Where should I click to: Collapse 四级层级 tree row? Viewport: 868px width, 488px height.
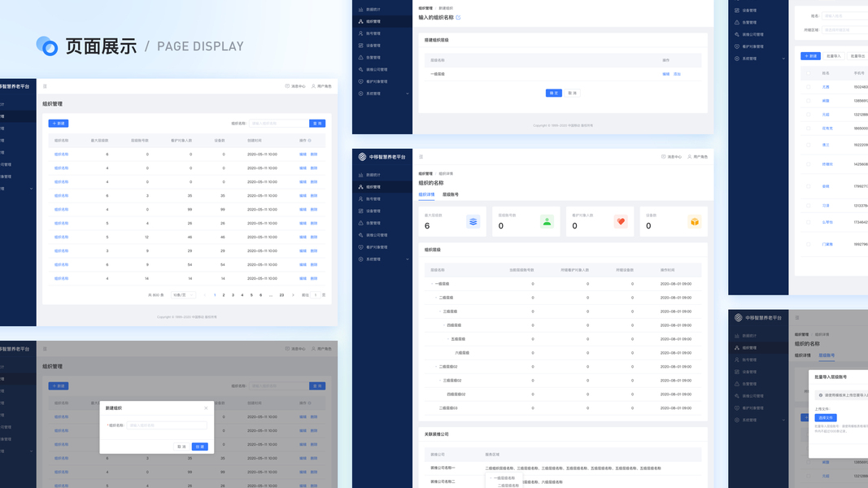click(x=444, y=325)
